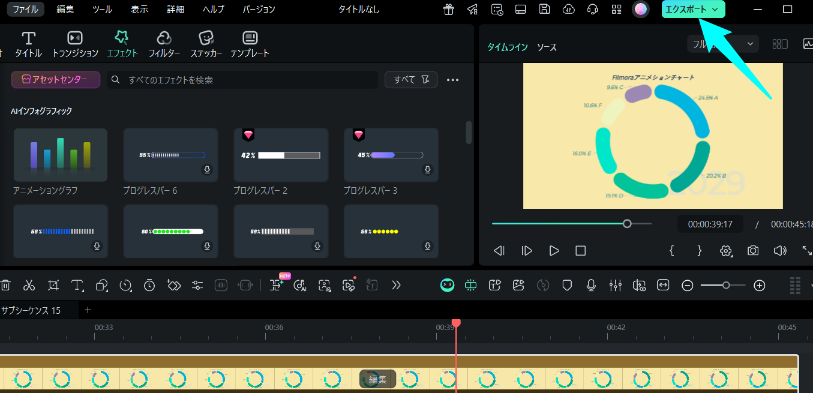813x393 pixels.
Task: Open the user account avatar
Action: [641, 9]
